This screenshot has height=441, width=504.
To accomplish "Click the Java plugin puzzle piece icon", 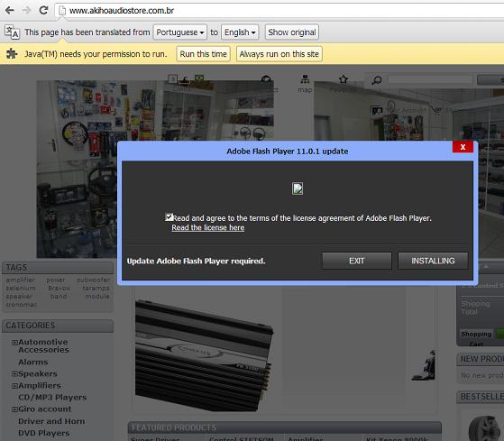I will [x=12, y=54].
